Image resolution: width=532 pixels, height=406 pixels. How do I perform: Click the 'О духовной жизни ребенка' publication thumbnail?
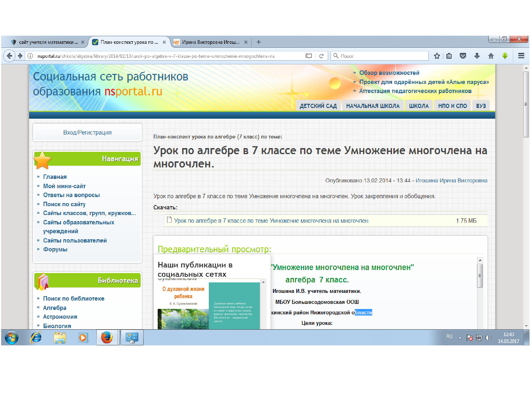208,305
